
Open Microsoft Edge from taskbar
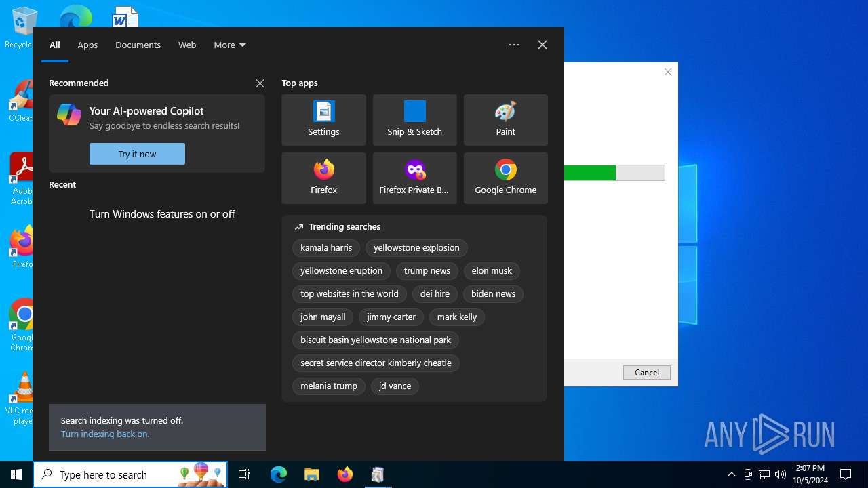279,474
